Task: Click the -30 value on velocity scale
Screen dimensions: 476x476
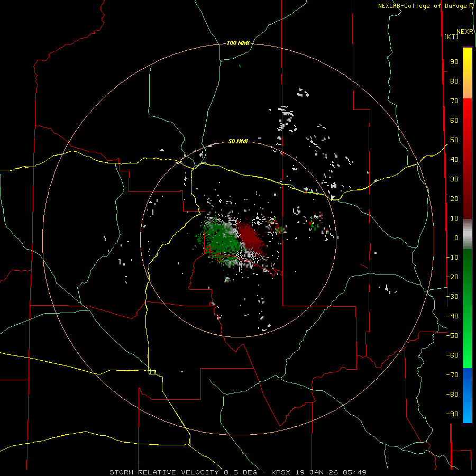Action: [x=452, y=297]
